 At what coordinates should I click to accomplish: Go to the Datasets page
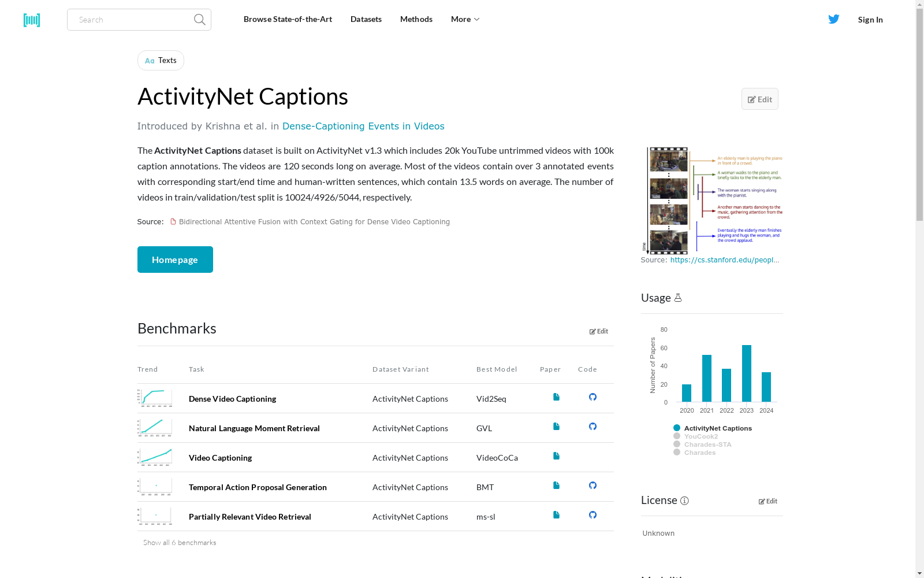click(x=366, y=19)
